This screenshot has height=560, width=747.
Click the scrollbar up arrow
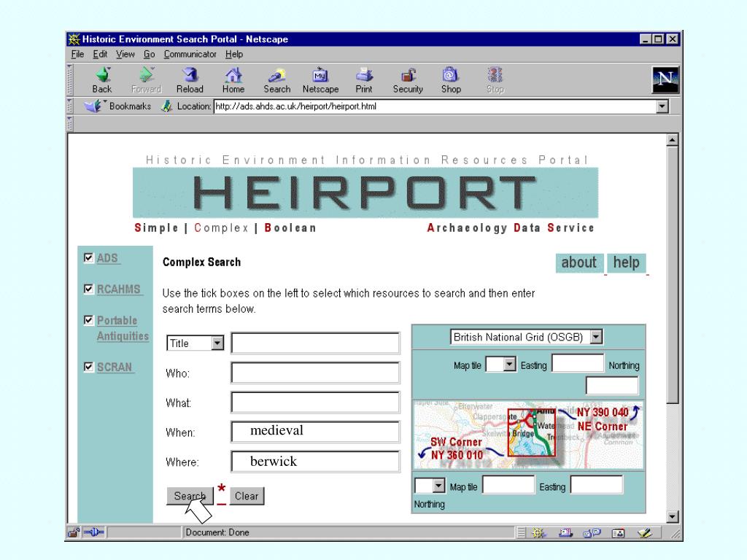coord(672,139)
